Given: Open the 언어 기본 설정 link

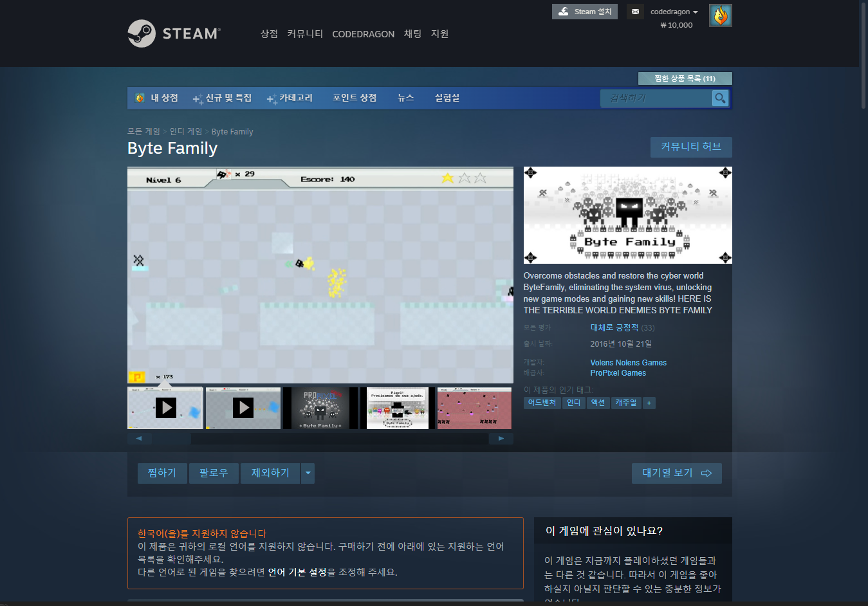Looking at the screenshot, I should click(297, 572).
